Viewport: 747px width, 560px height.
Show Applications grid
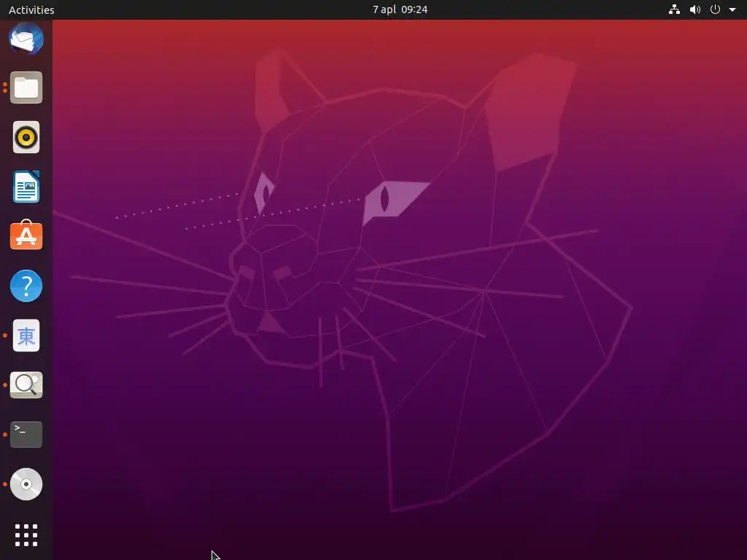(x=26, y=535)
